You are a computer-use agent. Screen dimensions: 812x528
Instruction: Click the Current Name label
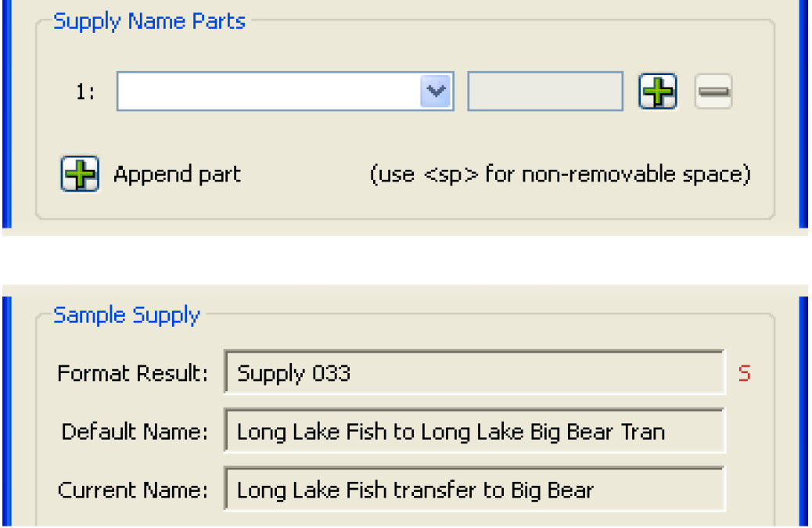133,490
